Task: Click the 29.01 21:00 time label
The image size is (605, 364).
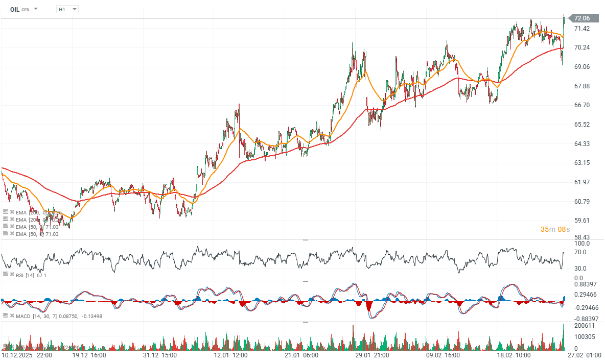Action: [x=373, y=355]
